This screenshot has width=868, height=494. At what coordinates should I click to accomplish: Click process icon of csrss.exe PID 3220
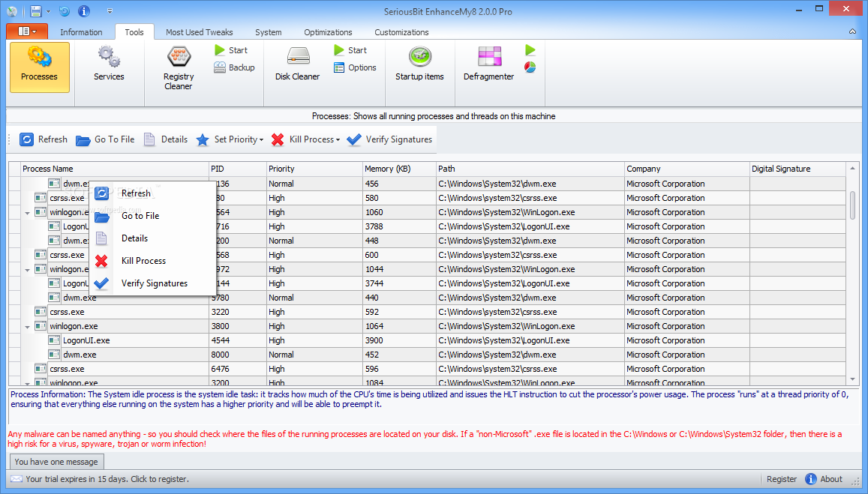pyautogui.click(x=41, y=312)
